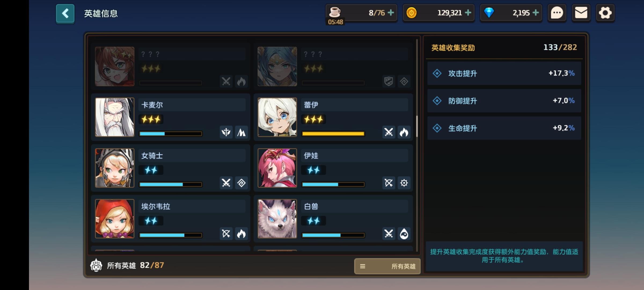
Task: Click 蕾伊's yellow experience bar
Action: click(x=333, y=134)
